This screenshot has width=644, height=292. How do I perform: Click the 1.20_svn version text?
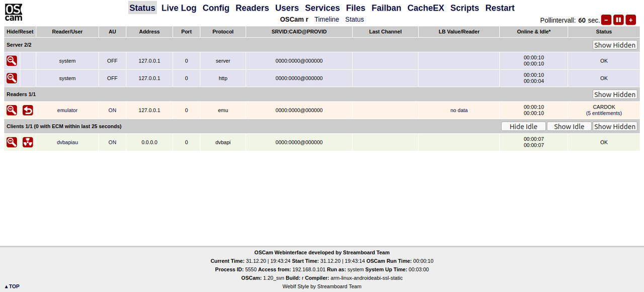pyautogui.click(x=274, y=278)
